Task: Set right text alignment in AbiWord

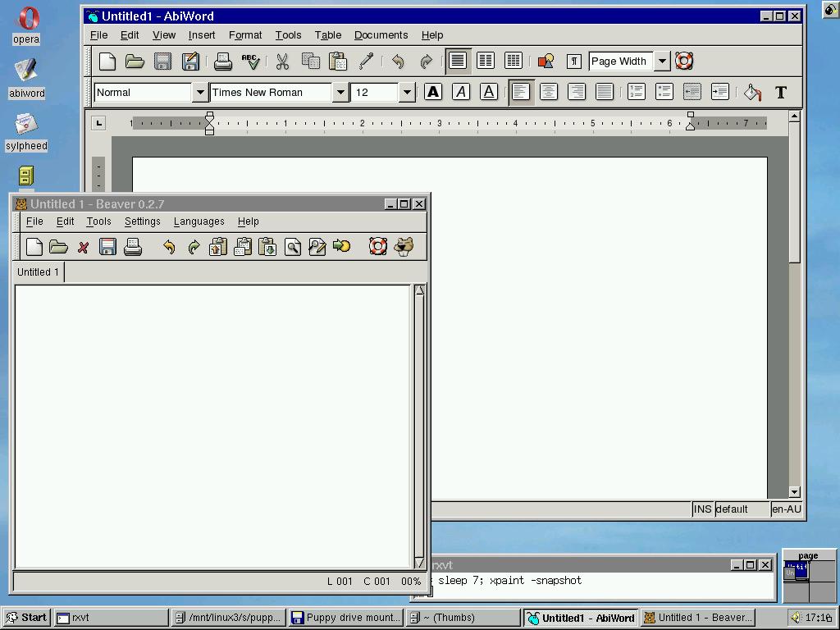Action: tap(577, 92)
